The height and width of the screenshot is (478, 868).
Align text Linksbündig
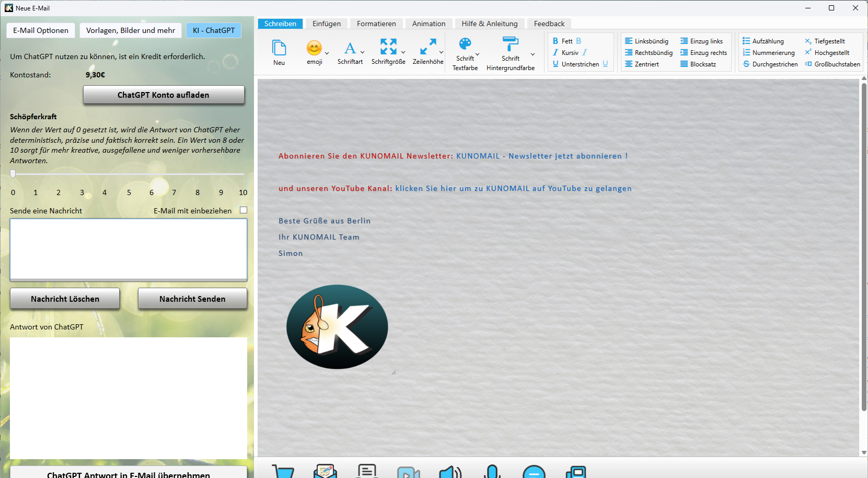(x=646, y=41)
